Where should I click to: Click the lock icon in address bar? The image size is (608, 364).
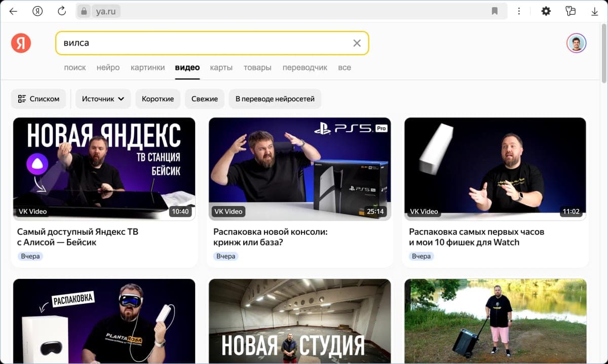[85, 11]
